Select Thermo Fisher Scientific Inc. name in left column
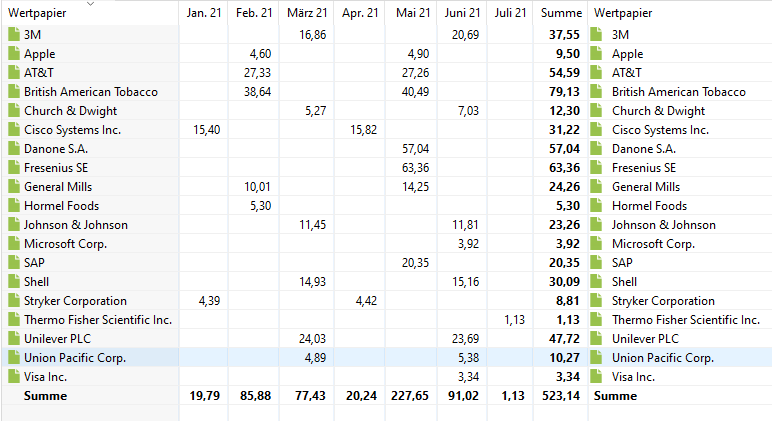 tap(98, 320)
